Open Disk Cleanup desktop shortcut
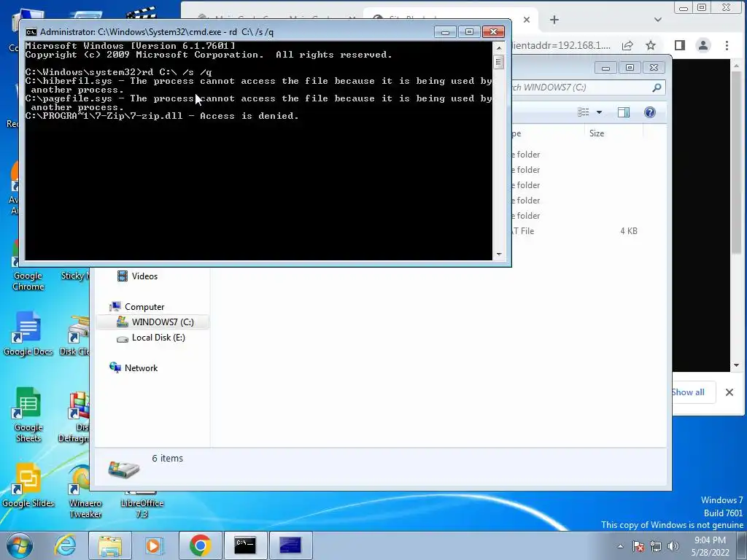The image size is (747, 560). pos(75,335)
